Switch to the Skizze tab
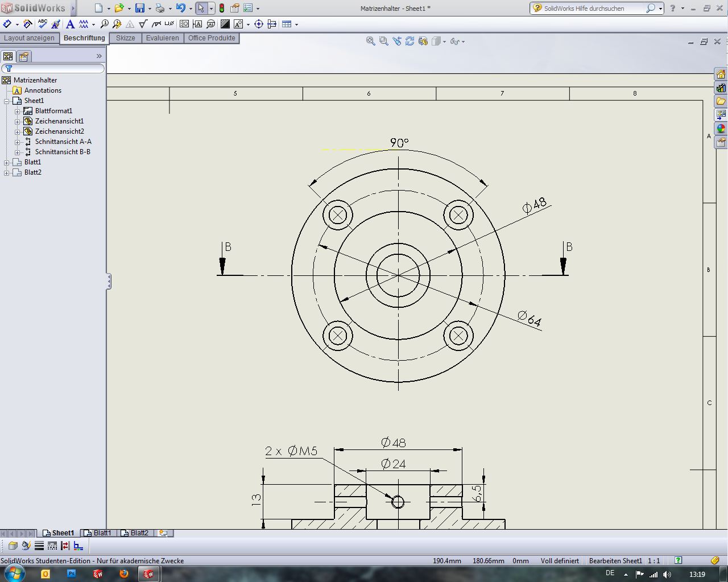Screen dimensions: 728x582 coord(126,38)
